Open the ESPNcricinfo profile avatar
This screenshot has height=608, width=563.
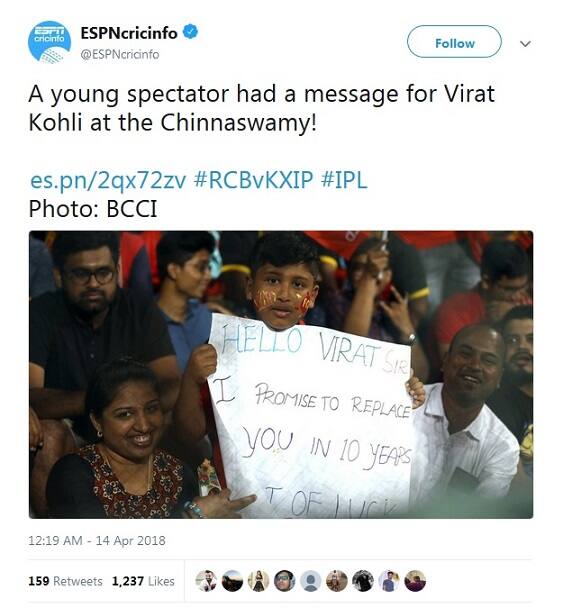pos(49,41)
